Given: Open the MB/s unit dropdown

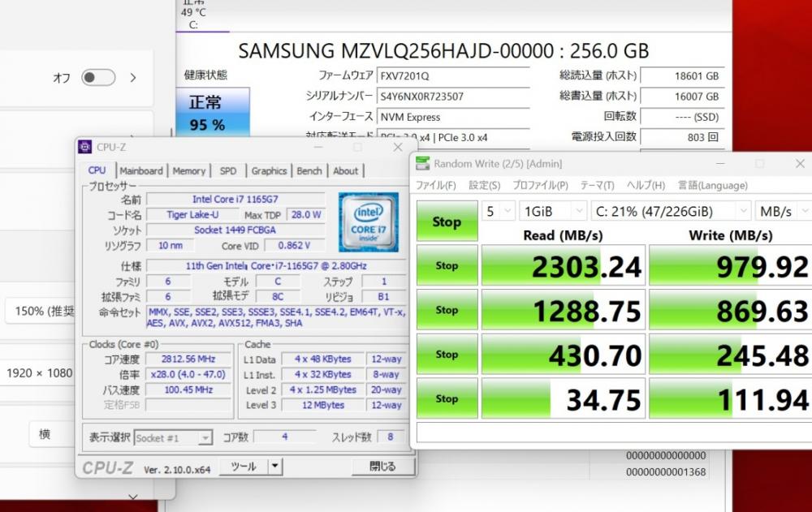Looking at the screenshot, I should point(783,211).
